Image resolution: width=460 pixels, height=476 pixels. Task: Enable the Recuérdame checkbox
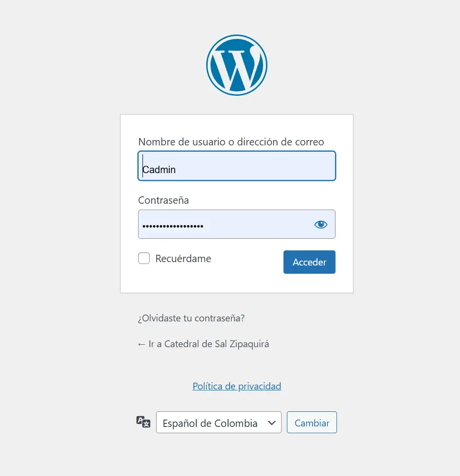point(144,258)
